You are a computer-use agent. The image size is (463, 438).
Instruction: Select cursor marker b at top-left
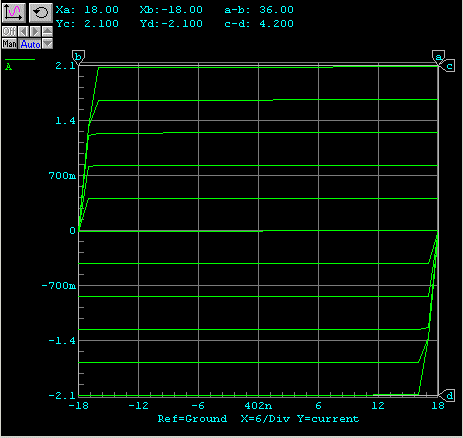(78, 57)
